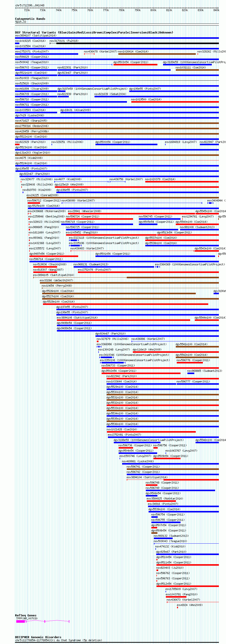Viewport: 226px width, 644px height.
Task: Click label nsv509042 (Teague2010)
Action: tap(32, 62)
